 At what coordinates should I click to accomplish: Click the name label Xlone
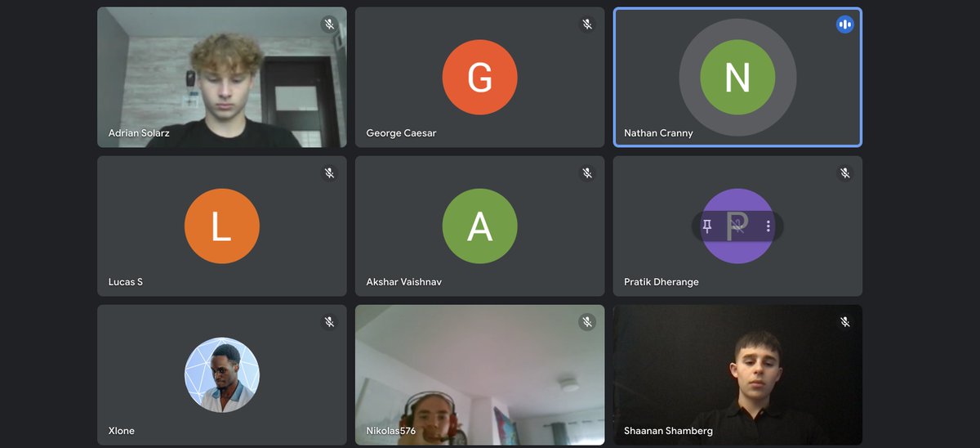[122, 431]
